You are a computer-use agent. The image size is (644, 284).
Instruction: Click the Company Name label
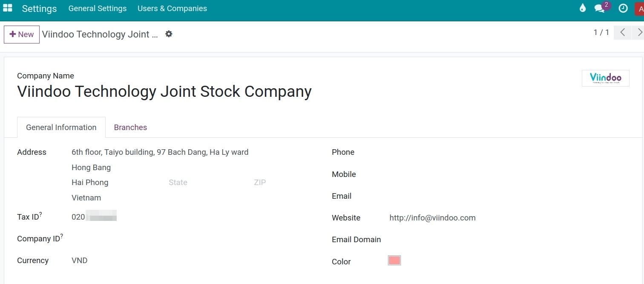46,76
